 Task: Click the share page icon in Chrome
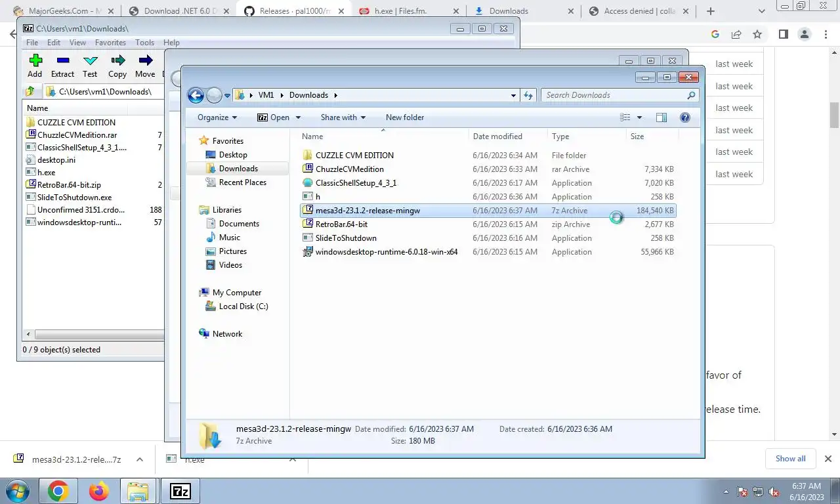click(x=736, y=34)
